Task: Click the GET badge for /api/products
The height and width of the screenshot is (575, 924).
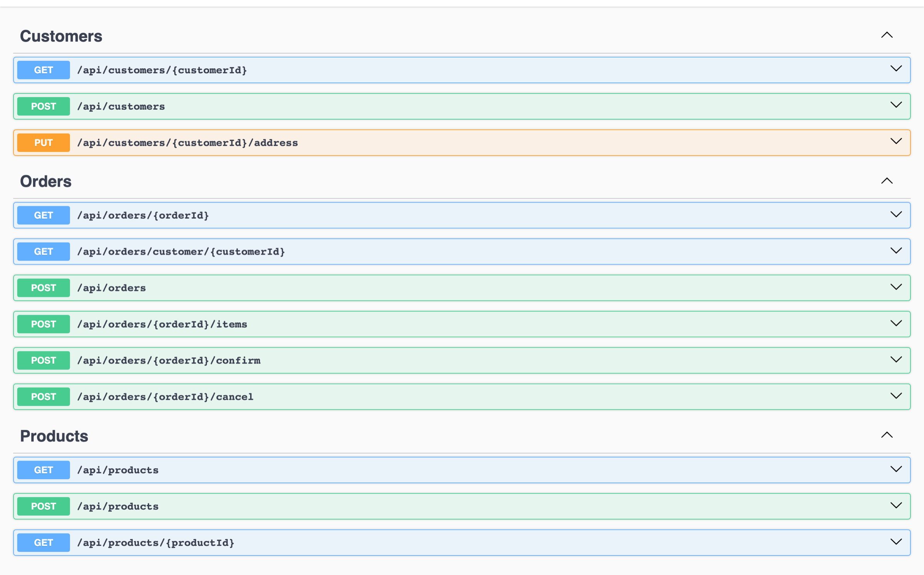Action: coord(44,470)
